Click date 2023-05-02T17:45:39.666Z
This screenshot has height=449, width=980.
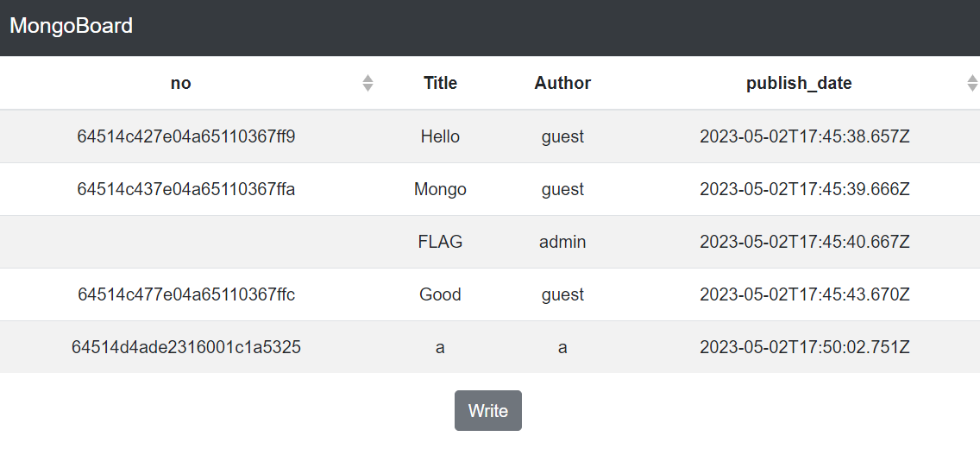(804, 189)
